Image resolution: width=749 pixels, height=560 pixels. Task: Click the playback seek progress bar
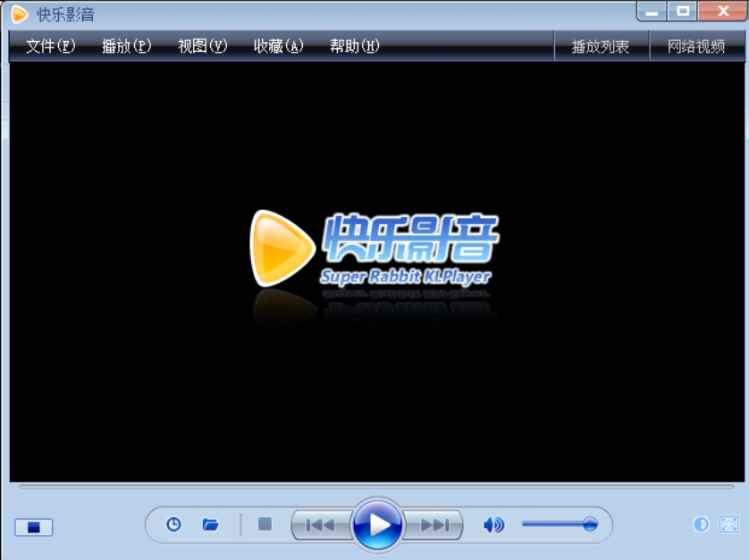click(x=376, y=487)
